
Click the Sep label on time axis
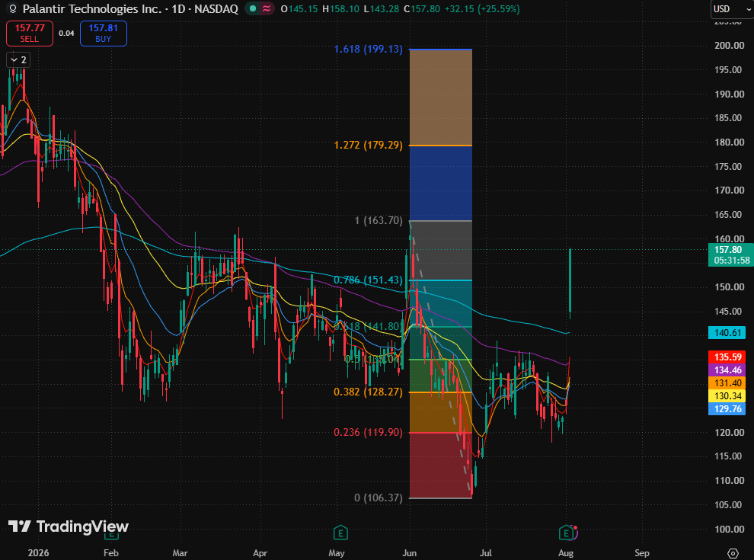tap(642, 553)
